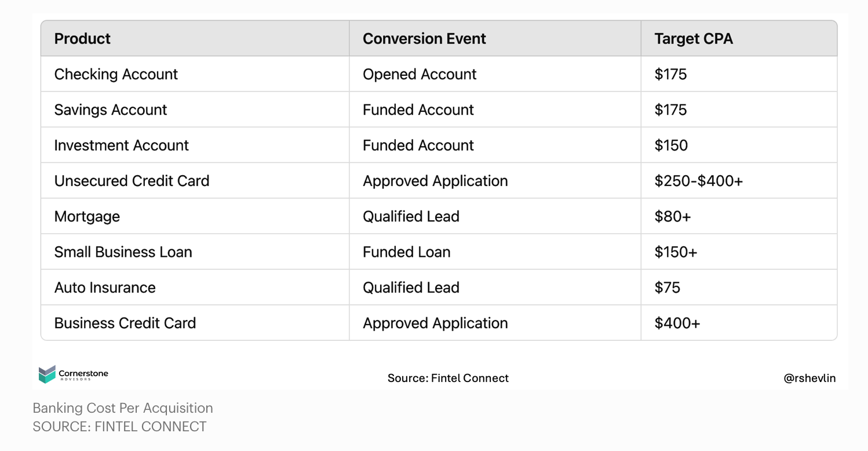Select the Unsecured Credit Card cell
The height and width of the screenshot is (451, 868).
coord(132,181)
